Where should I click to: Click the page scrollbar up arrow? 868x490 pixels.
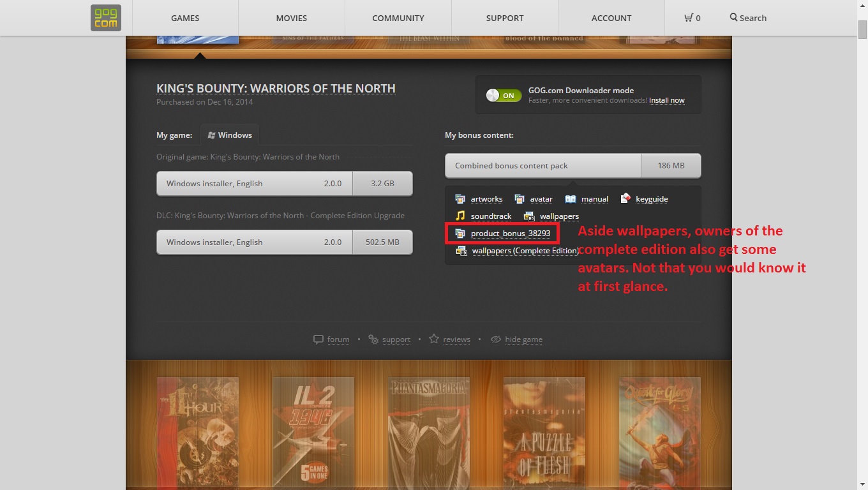click(x=862, y=6)
